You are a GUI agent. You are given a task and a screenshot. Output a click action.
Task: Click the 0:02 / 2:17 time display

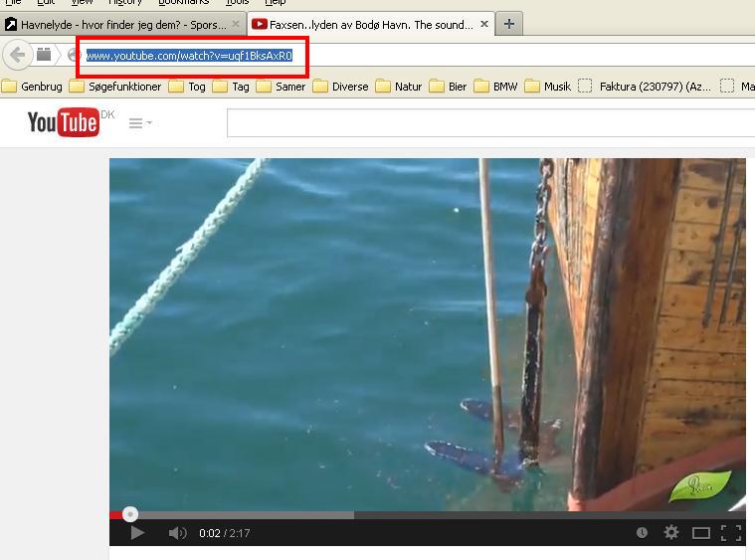coord(225,533)
